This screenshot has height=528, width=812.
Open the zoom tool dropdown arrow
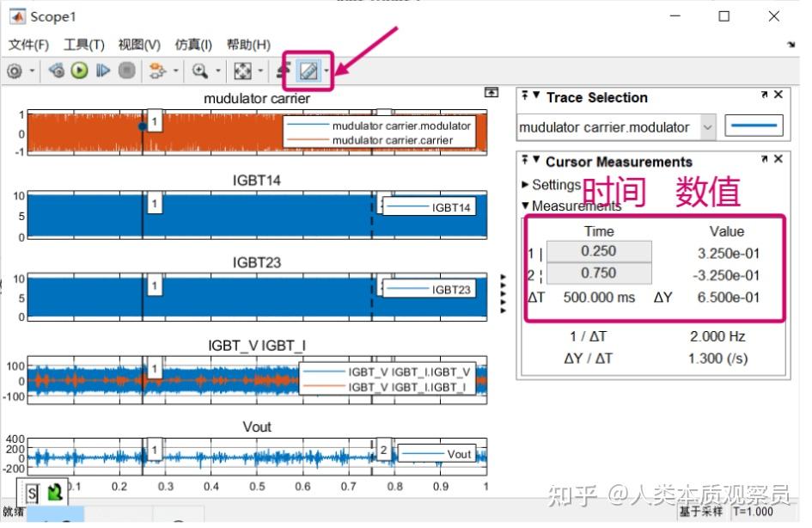pos(218,71)
